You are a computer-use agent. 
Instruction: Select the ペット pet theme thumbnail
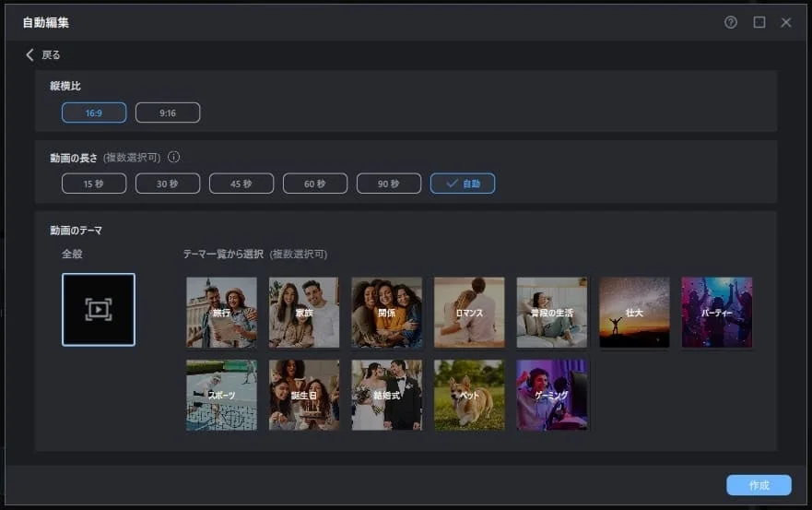(469, 395)
